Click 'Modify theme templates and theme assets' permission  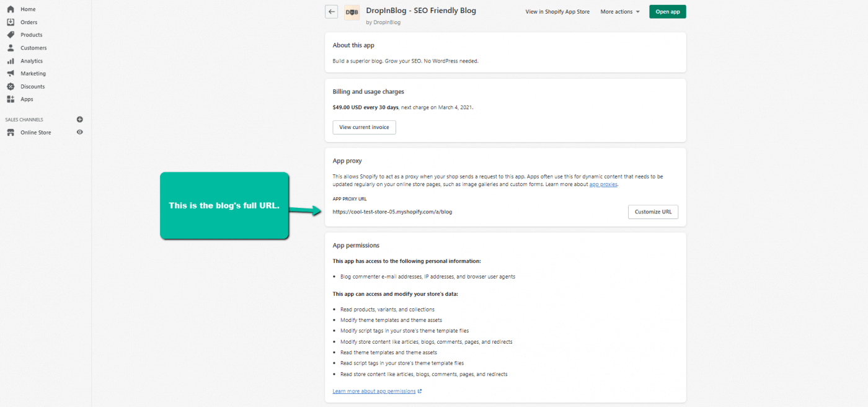(x=391, y=320)
